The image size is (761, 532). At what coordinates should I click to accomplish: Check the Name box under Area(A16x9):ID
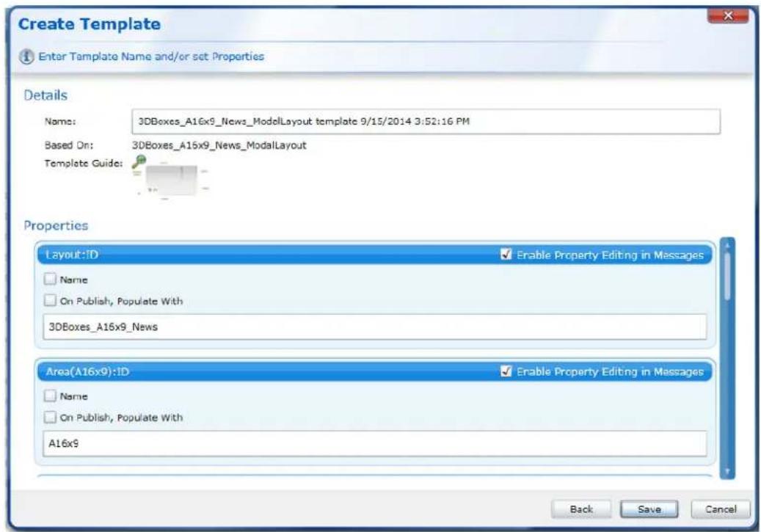(50, 396)
